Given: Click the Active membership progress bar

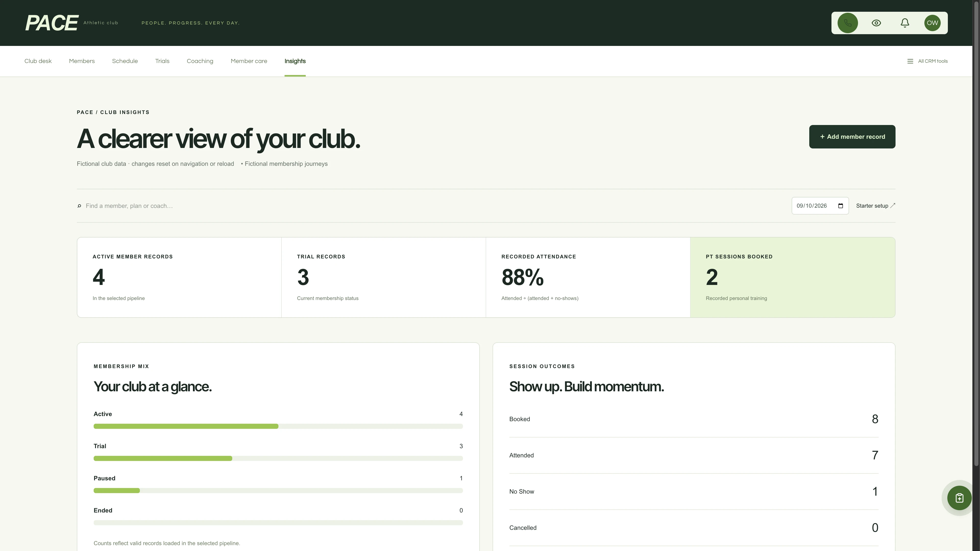Looking at the screenshot, I should (x=278, y=426).
